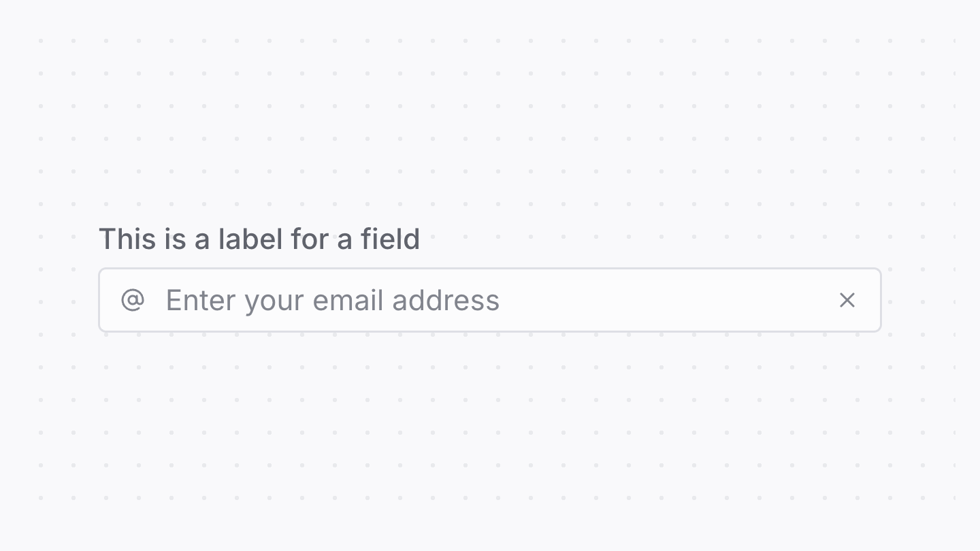This screenshot has height=551, width=980.
Task: Tap the at-sign icon before the placeholder
Action: click(x=133, y=300)
